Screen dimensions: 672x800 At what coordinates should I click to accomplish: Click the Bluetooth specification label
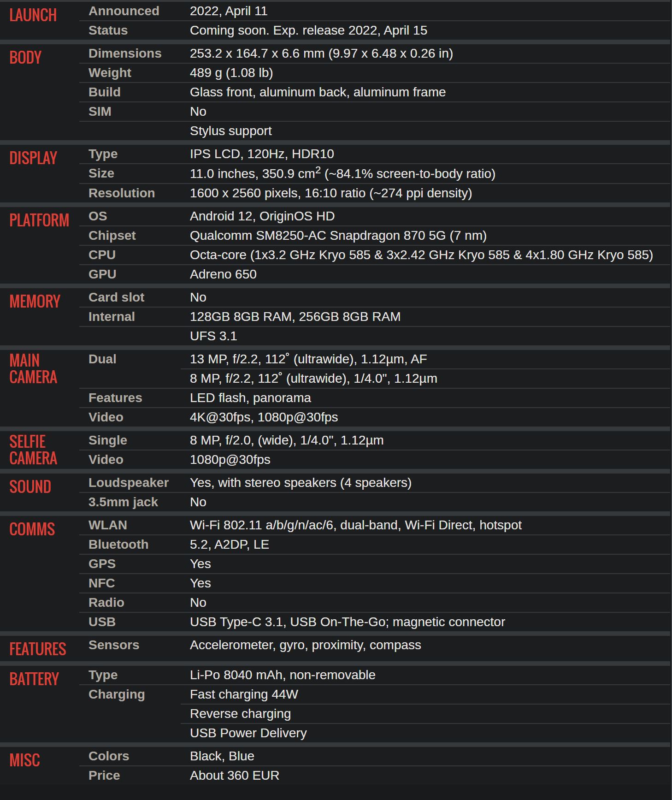point(118,545)
